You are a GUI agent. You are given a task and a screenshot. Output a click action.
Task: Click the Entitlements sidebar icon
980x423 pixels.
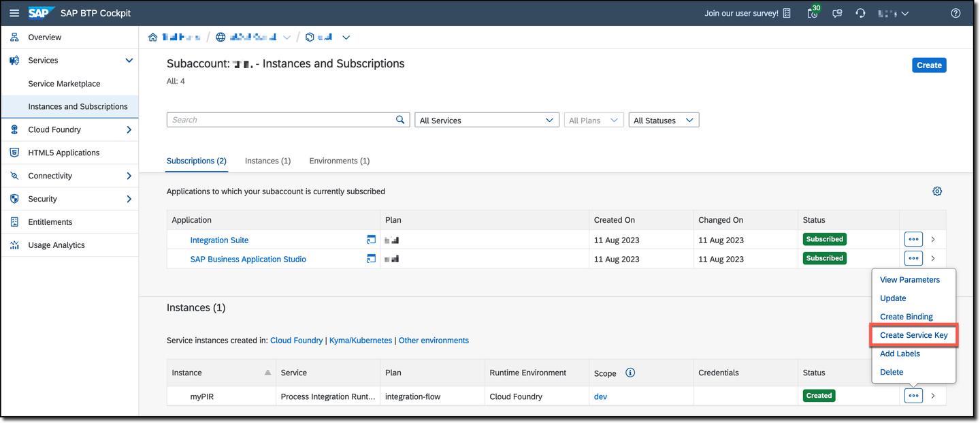point(14,222)
